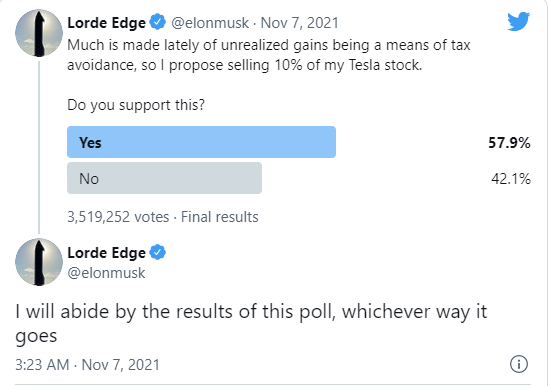Click the quoted tweet text about Tesla stock

(269, 55)
